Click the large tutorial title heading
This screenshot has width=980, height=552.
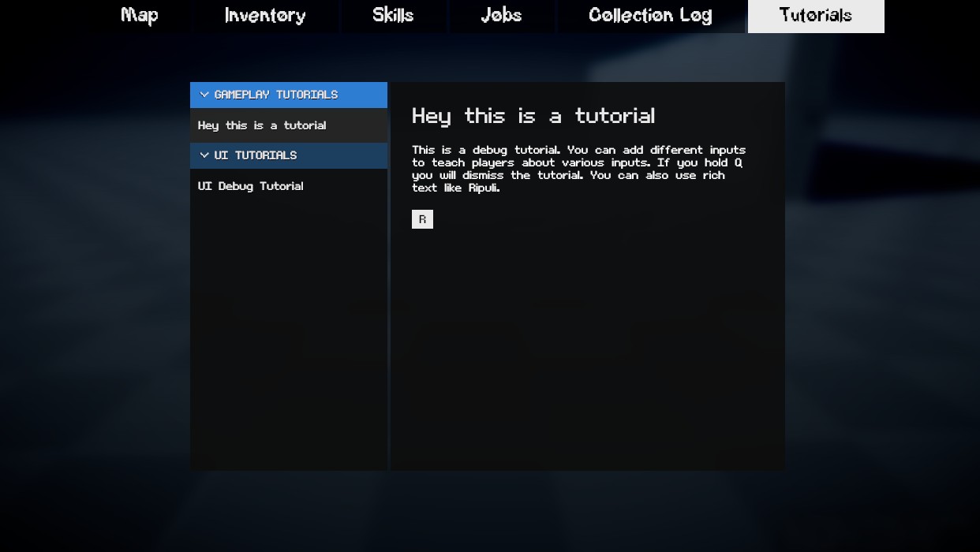point(533,116)
